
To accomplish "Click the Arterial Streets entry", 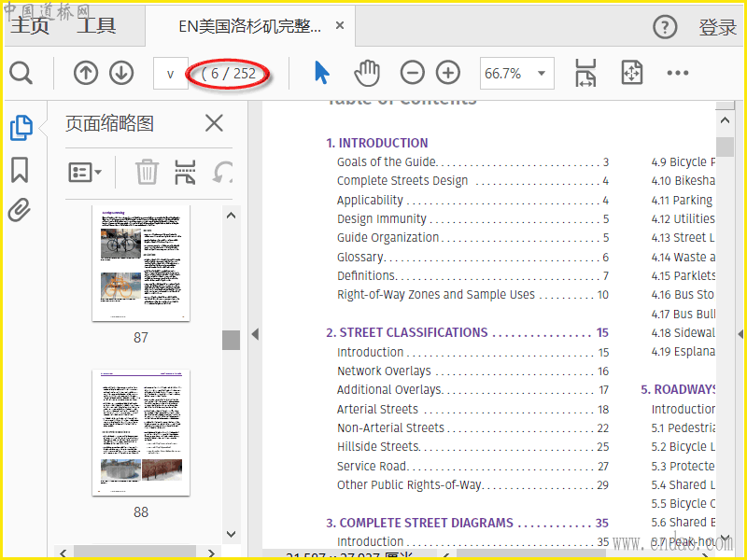I will tap(472, 409).
